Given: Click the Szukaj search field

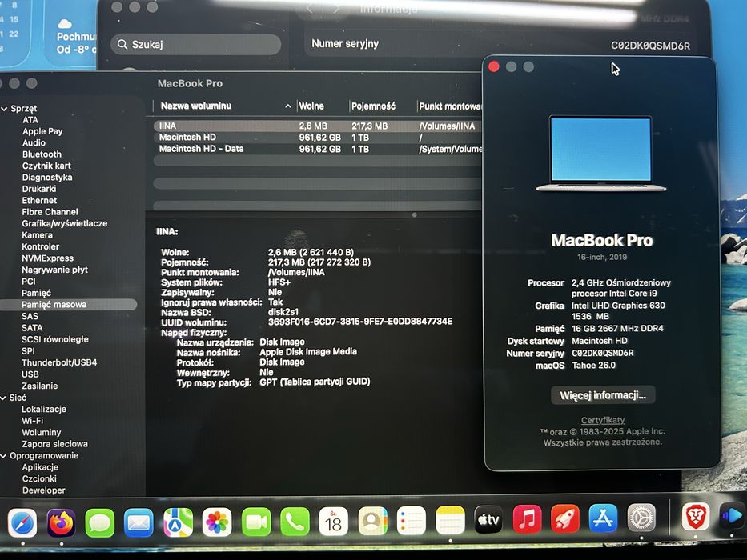Looking at the screenshot, I should (x=196, y=44).
